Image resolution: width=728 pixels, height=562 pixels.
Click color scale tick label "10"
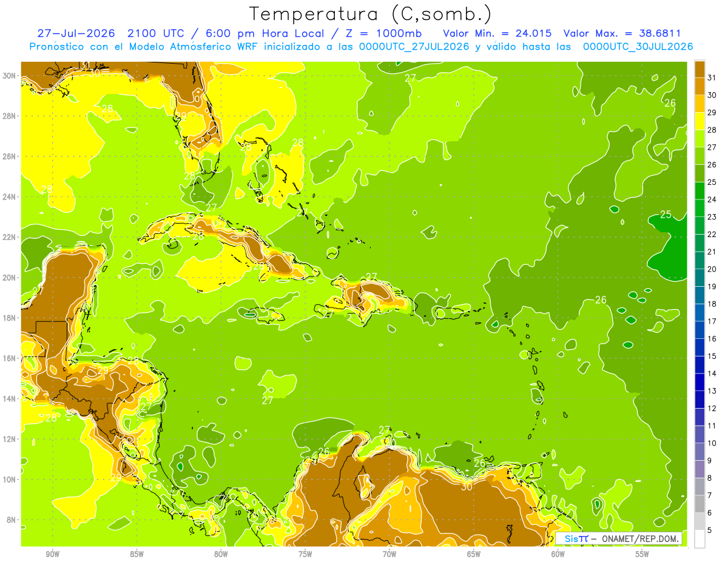712,443
